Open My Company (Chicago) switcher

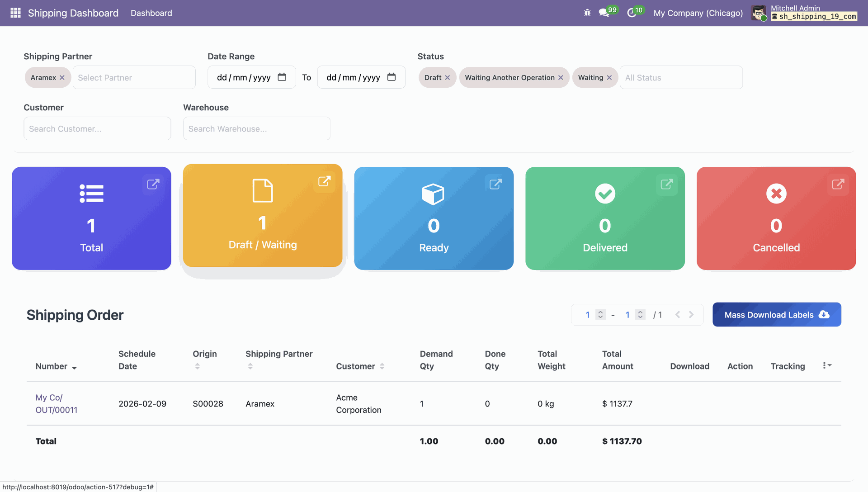(698, 13)
